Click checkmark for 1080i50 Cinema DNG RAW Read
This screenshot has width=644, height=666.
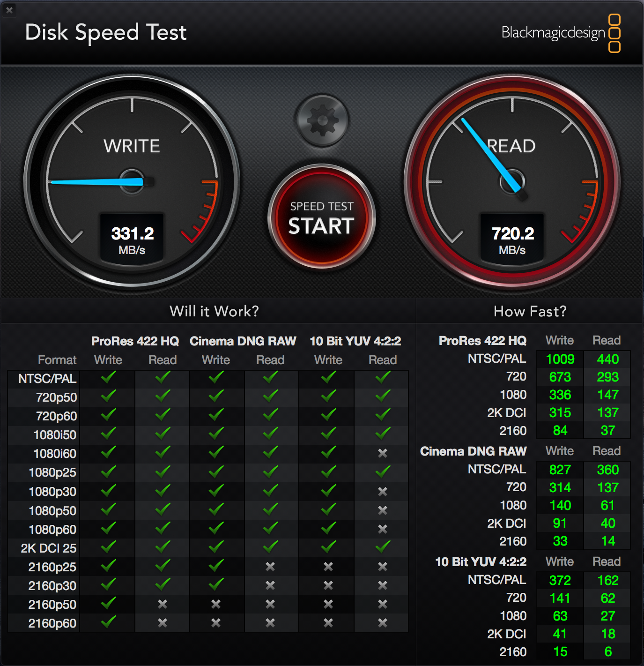tap(270, 434)
